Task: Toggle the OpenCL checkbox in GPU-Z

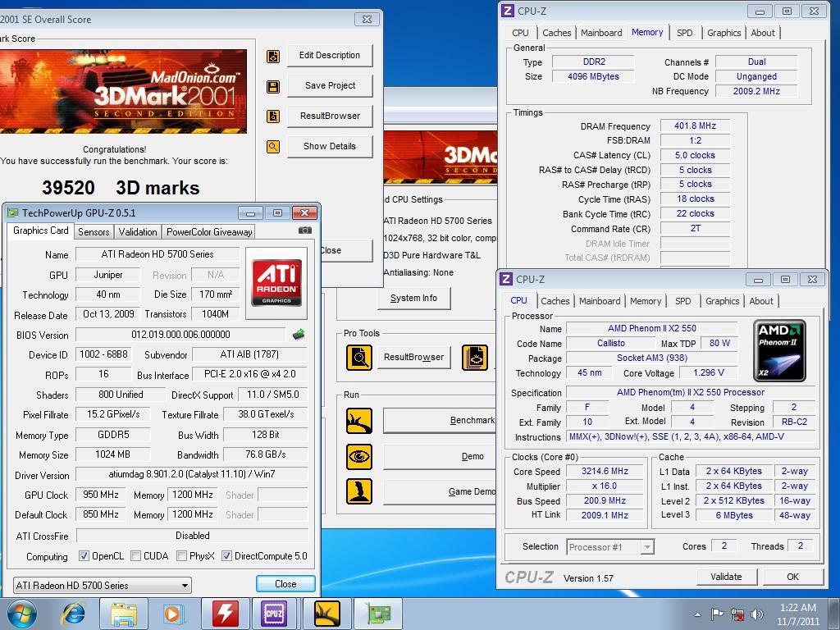Action: coord(84,556)
